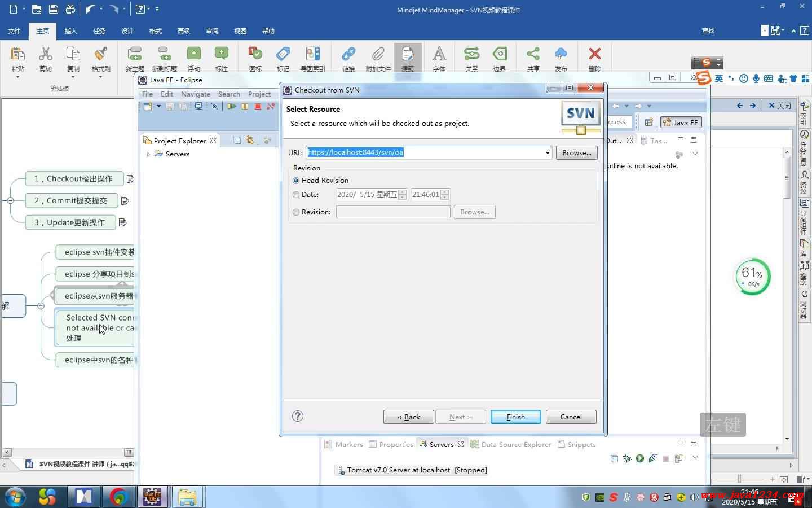Click the Cut (剪切) scissors icon
Screen dimensions: 812x508
tap(45, 54)
